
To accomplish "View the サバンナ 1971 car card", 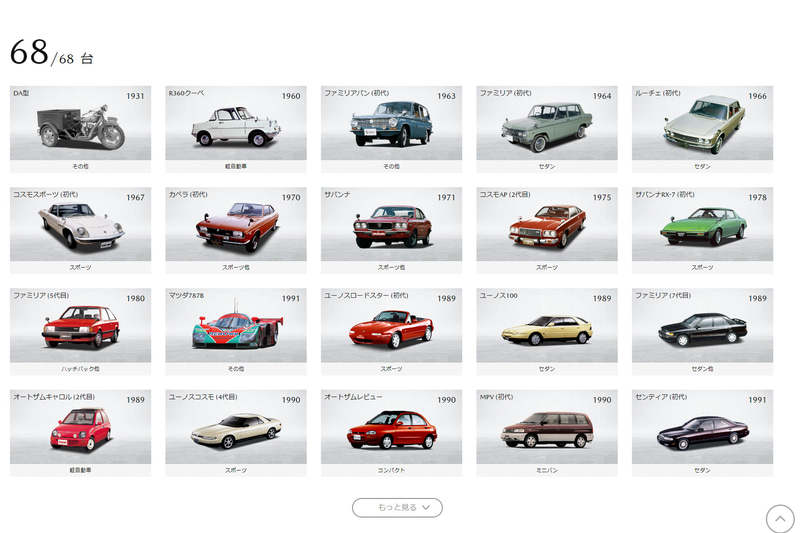I will pos(391,230).
